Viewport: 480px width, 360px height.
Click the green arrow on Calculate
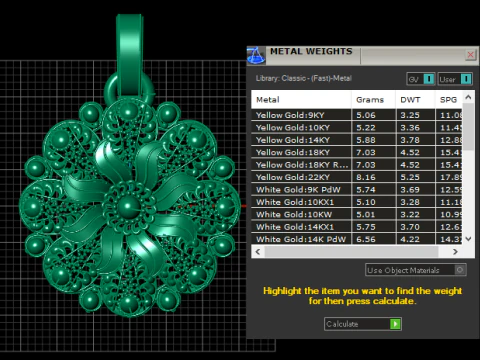click(x=395, y=324)
